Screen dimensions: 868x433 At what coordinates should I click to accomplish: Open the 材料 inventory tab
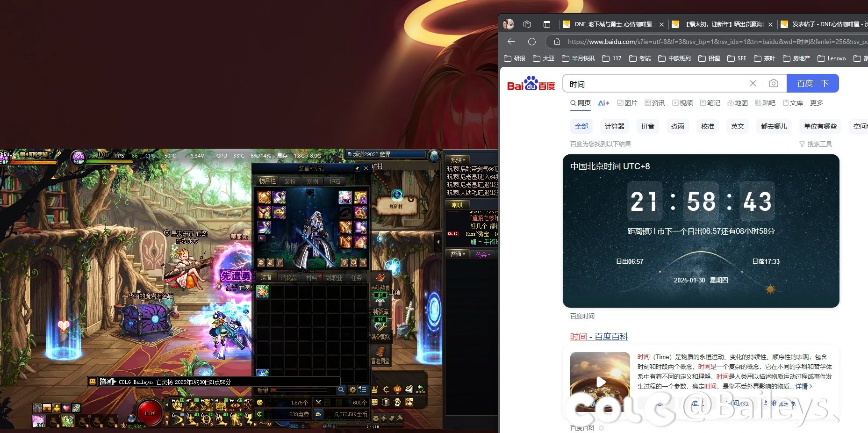point(311,278)
